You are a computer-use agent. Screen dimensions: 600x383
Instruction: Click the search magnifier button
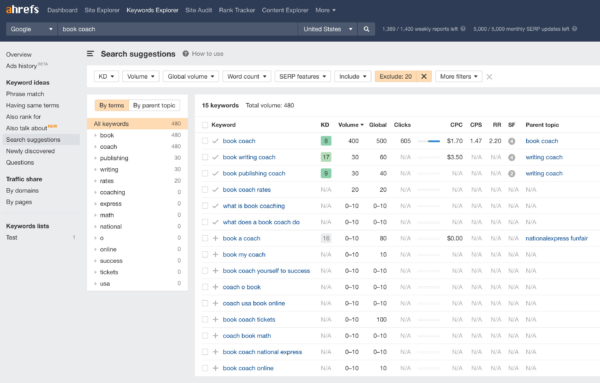[366, 29]
